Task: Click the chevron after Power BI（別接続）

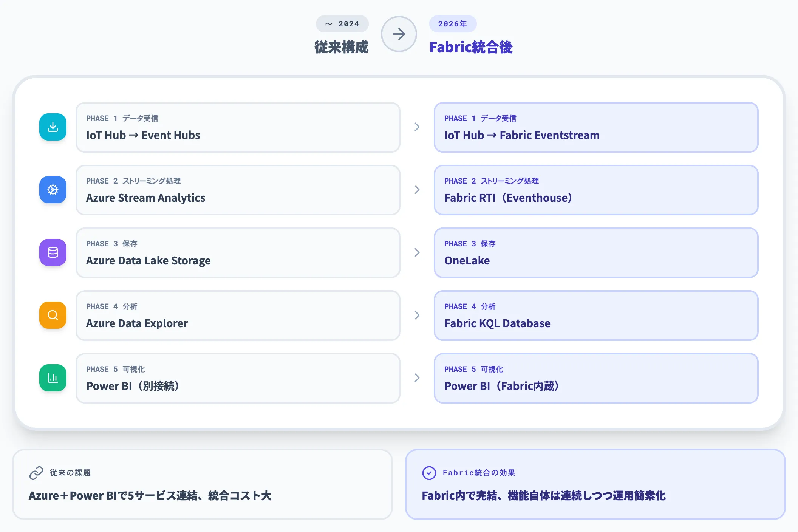Action: click(x=417, y=378)
